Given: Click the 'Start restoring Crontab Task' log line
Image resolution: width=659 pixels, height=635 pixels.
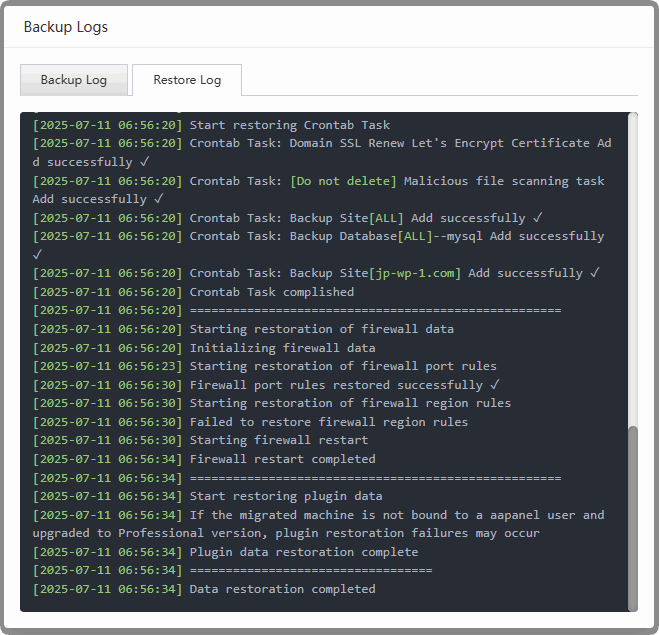Looking at the screenshot, I should pyautogui.click(x=289, y=125).
